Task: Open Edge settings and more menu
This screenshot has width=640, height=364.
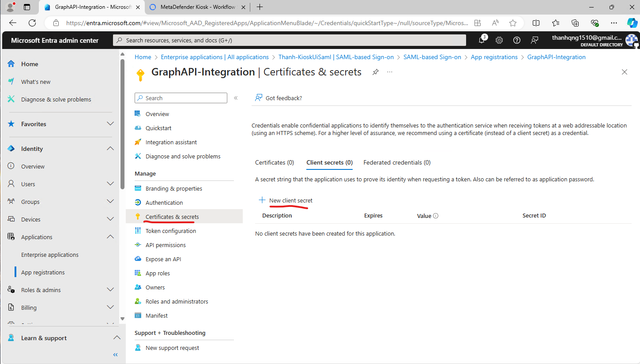Action: pyautogui.click(x=614, y=23)
